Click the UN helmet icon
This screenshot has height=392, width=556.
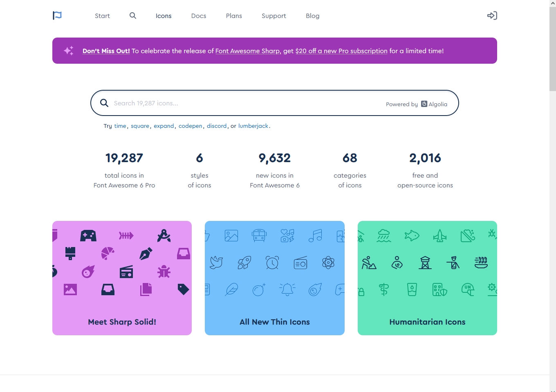coord(468,290)
